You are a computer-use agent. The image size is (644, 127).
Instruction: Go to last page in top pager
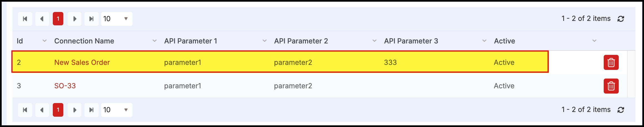[91, 19]
